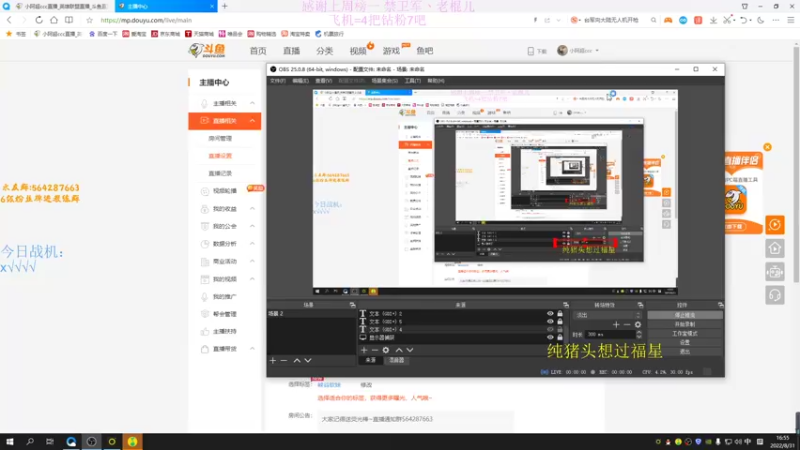Add a scene transition with plus icon
Viewport: 800px width, 450px height.
click(616, 324)
